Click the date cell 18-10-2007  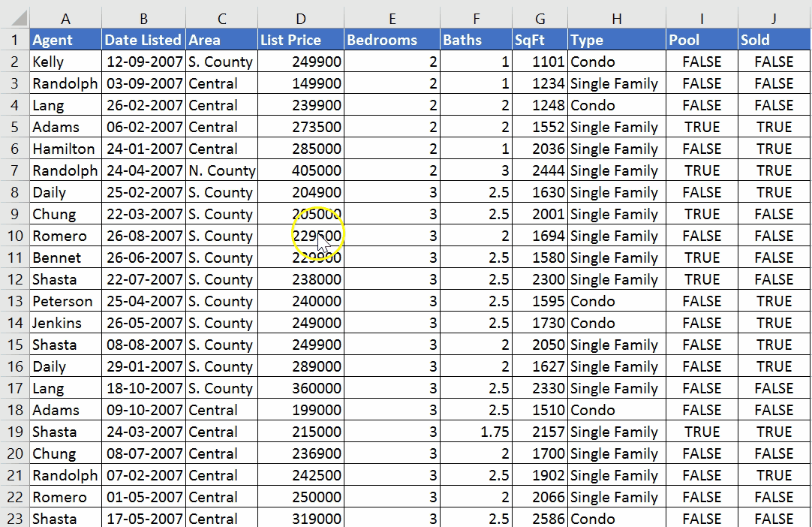[x=143, y=388]
